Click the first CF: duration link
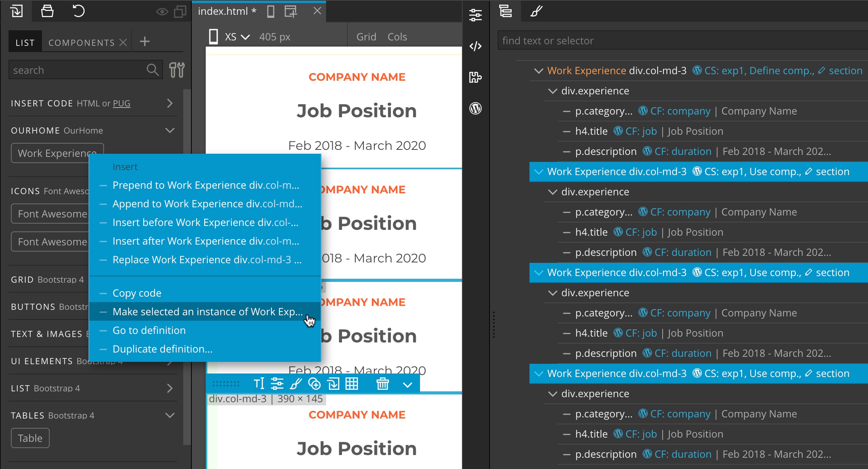Viewport: 868px width, 469px height. pos(683,151)
